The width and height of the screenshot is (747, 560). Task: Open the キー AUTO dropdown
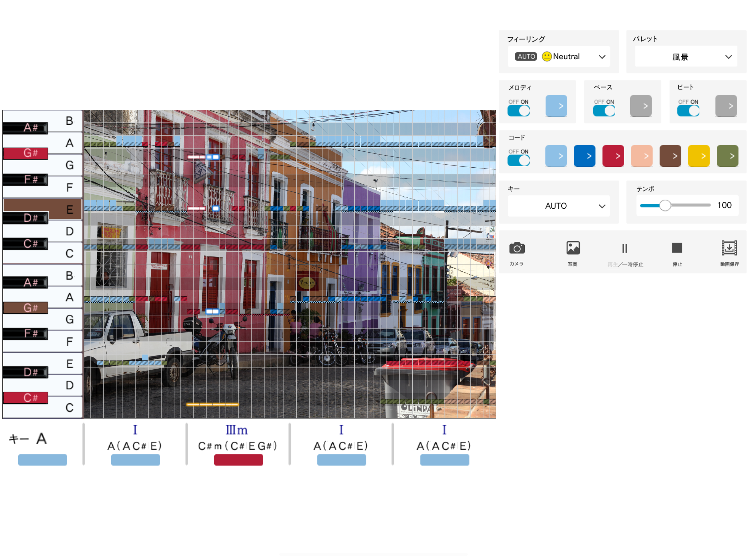pyautogui.click(x=559, y=206)
